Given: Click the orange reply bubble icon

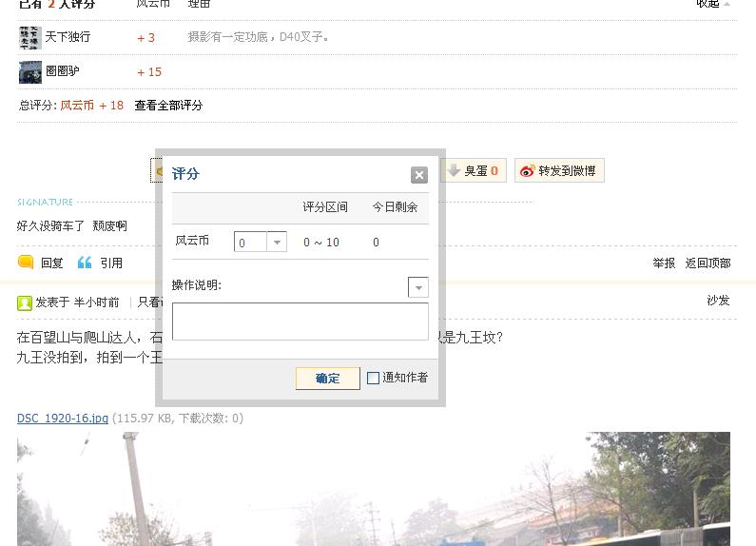Looking at the screenshot, I should (x=26, y=262).
